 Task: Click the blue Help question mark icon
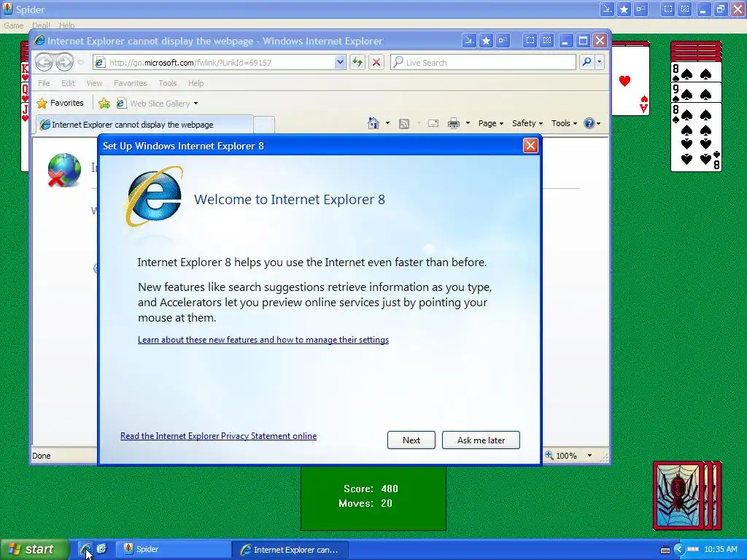click(x=589, y=123)
